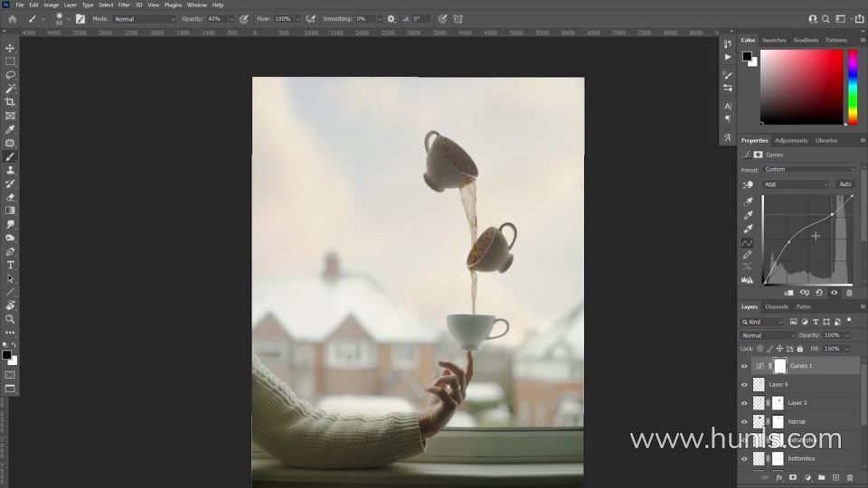Create a new layer in Layers panel
This screenshot has height=488, width=868.
click(x=835, y=477)
